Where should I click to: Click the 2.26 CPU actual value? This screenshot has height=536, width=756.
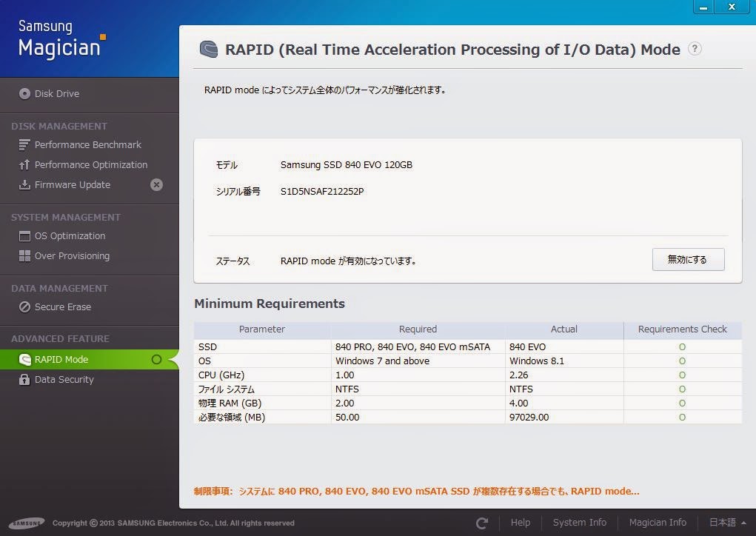pos(519,375)
